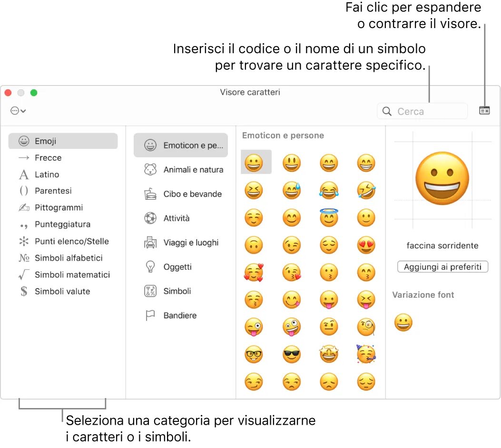Switch to Viaggi e luoghi subcategory

point(180,243)
